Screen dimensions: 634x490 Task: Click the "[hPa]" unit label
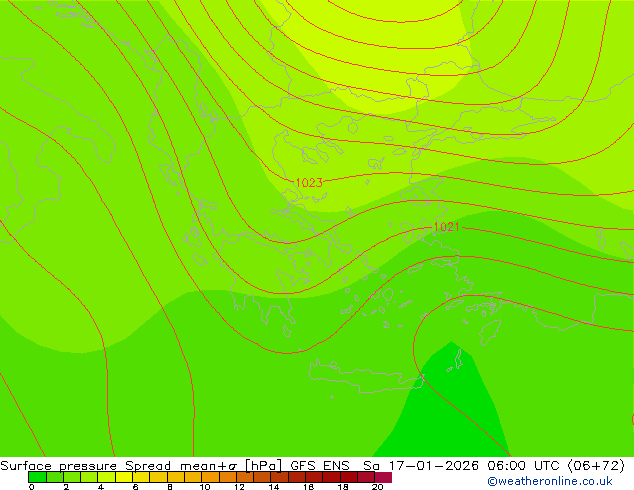point(264,466)
